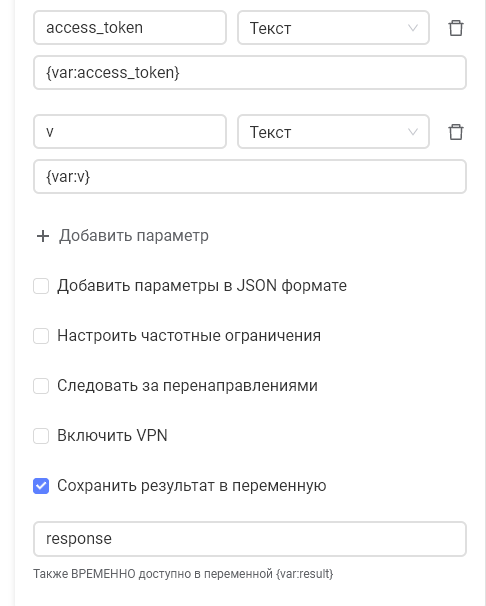
Task: Click the plus icon before Добавить параметр
Action: pyautogui.click(x=43, y=236)
